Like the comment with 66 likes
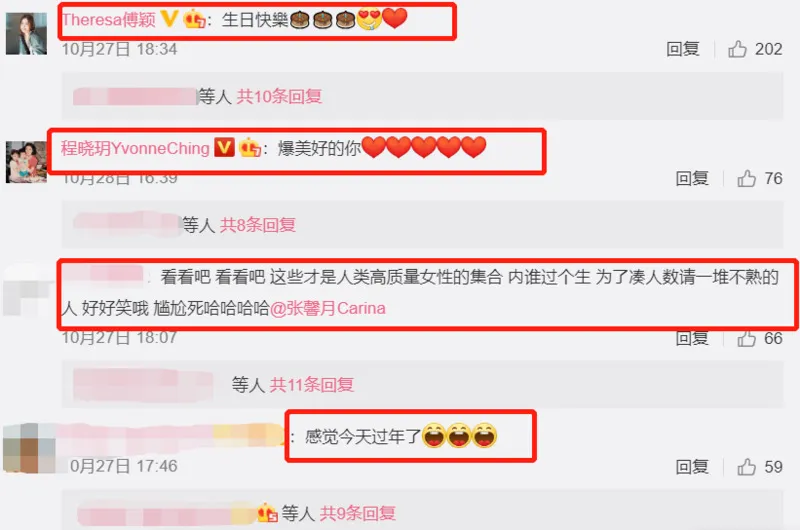The width and height of the screenshot is (800, 530). tap(746, 339)
